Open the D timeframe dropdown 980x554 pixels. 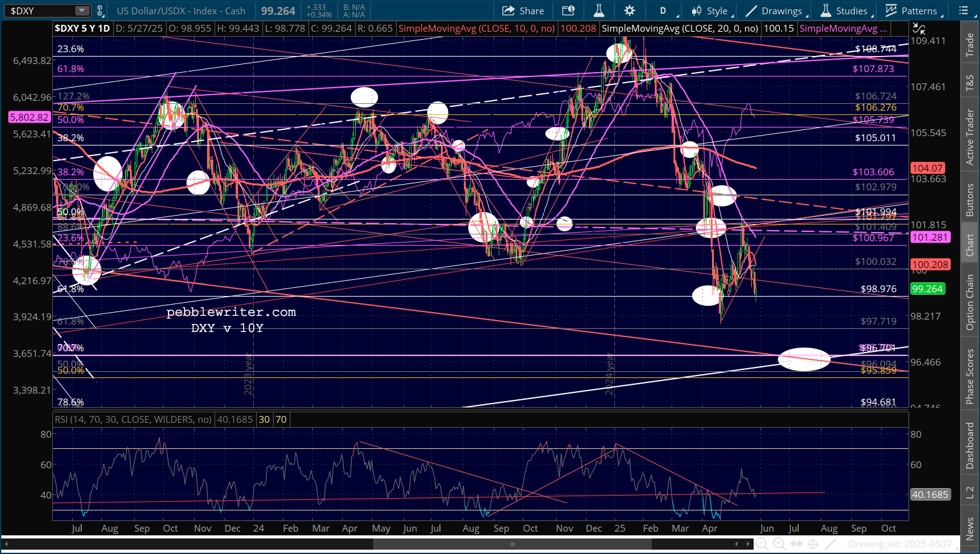[663, 11]
